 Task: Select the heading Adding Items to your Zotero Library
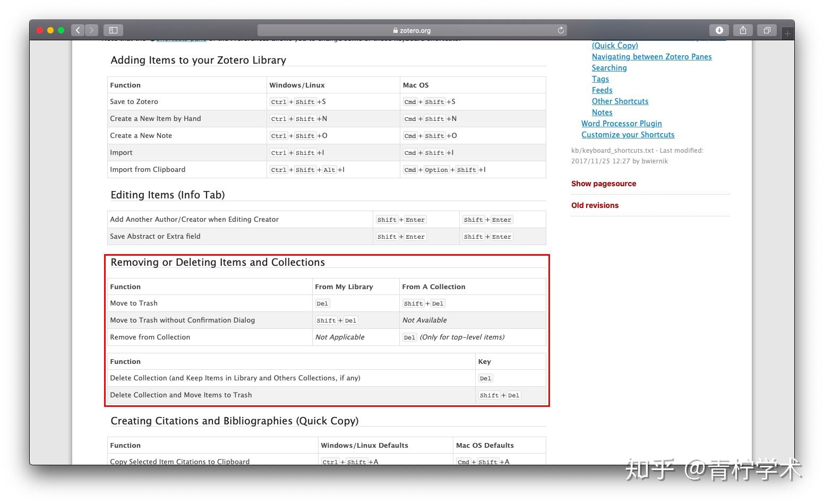198,60
